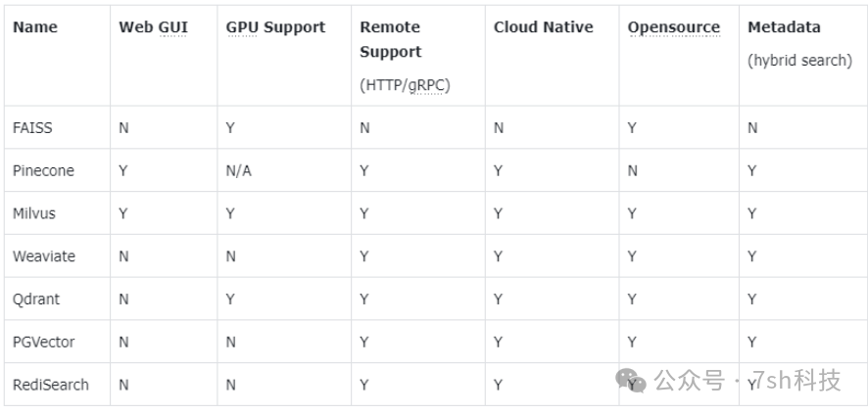Click the "Cloud Native" column header
This screenshot has height=414, width=868.
(543, 27)
